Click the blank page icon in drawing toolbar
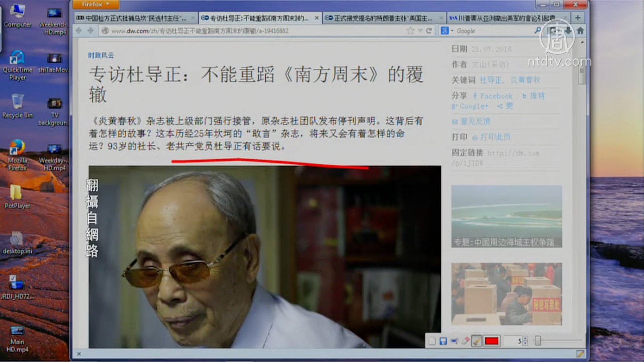The height and width of the screenshot is (362, 644). pyautogui.click(x=432, y=341)
